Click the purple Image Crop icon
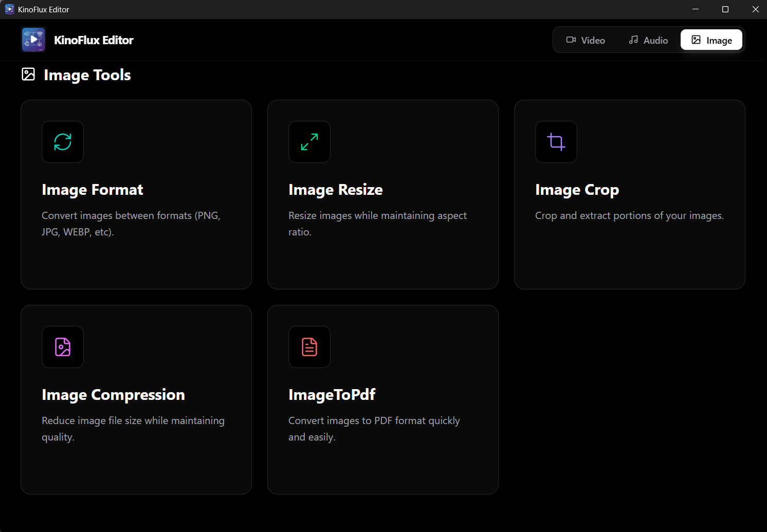This screenshot has height=532, width=767. [x=556, y=142]
